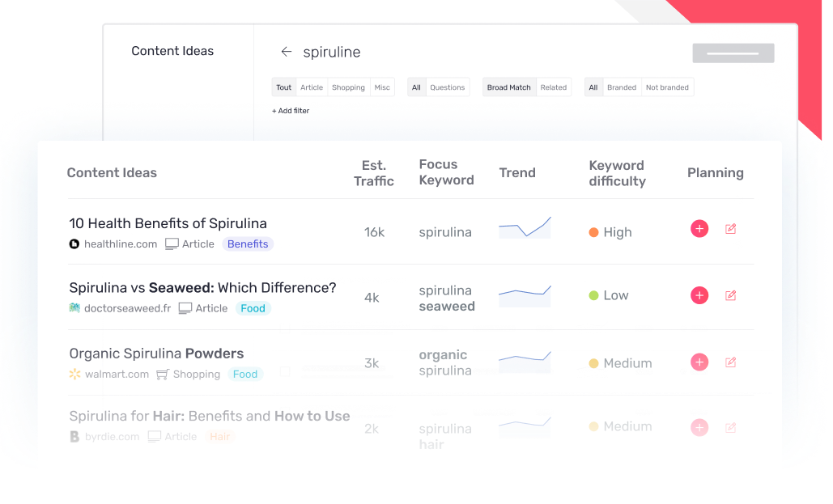833x504 pixels.
Task: Click the Benefits tag on first idea
Action: pyautogui.click(x=248, y=244)
